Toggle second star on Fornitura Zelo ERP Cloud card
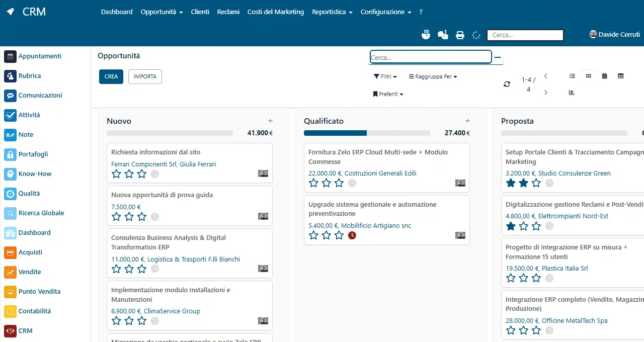This screenshot has height=342, width=644. click(327, 183)
